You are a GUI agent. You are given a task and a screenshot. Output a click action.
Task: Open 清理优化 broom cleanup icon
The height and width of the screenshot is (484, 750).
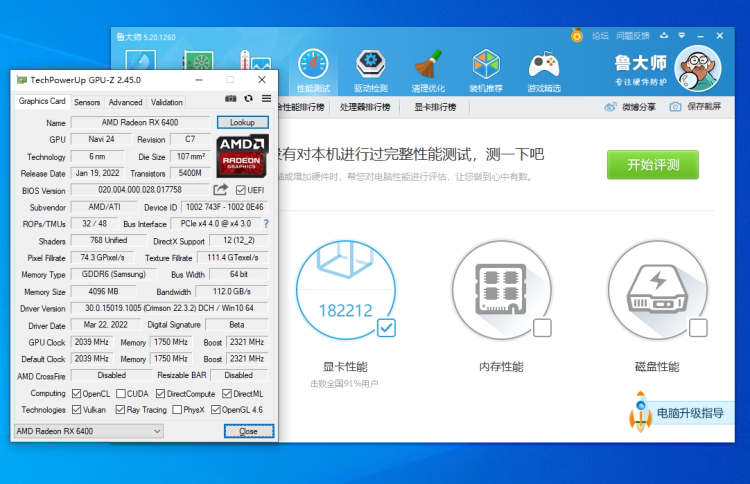click(x=428, y=64)
